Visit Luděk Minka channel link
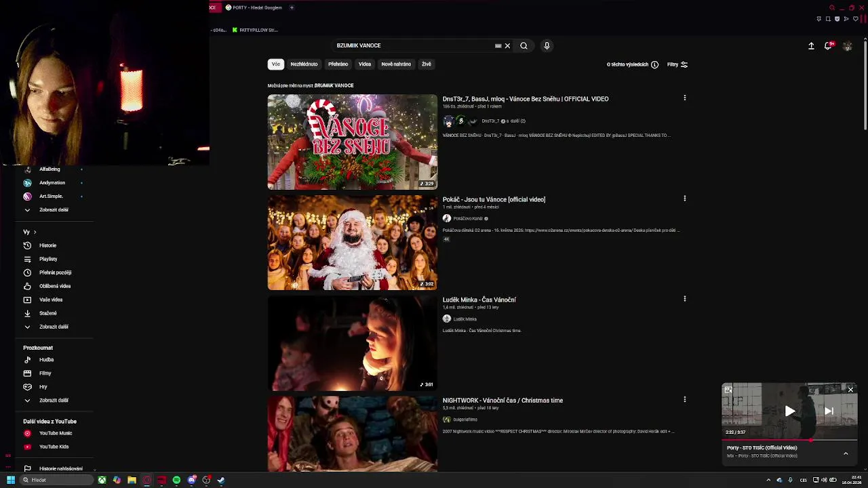This screenshot has width=868, height=488. 465,319
